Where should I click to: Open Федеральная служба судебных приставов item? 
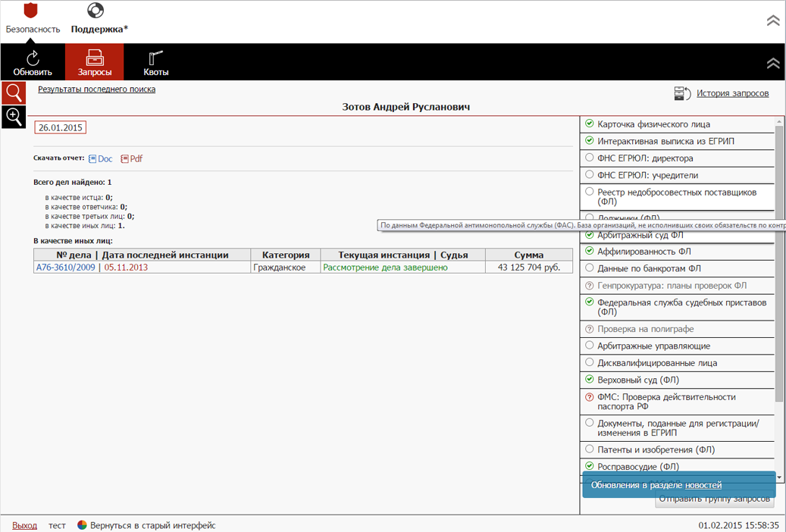point(677,308)
